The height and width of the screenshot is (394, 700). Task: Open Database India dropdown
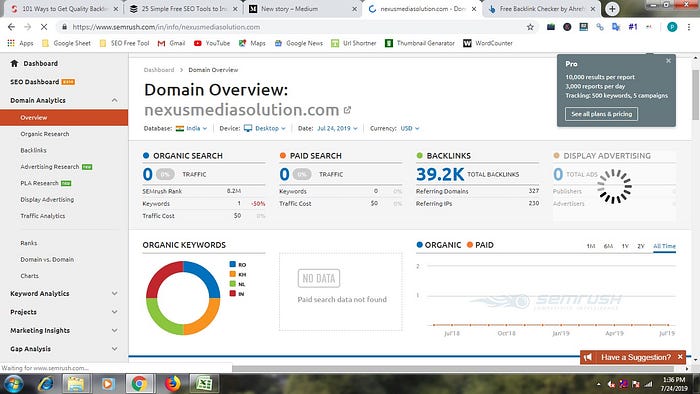tap(192, 129)
